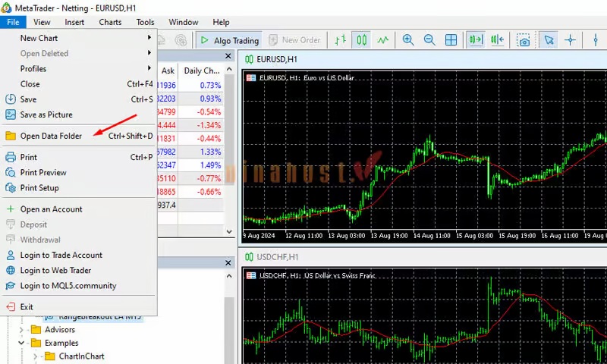
Task: Click the candlestick icon beside the EURUSD,H1 title
Action: point(250,59)
